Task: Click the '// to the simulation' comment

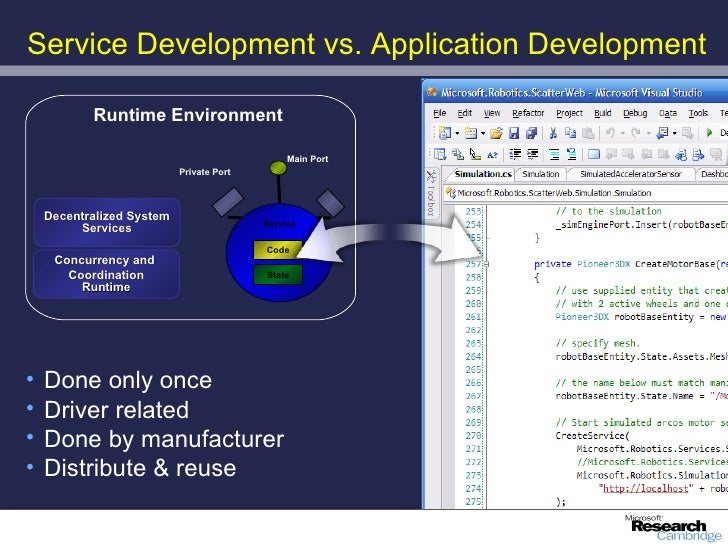Action: 608,211
